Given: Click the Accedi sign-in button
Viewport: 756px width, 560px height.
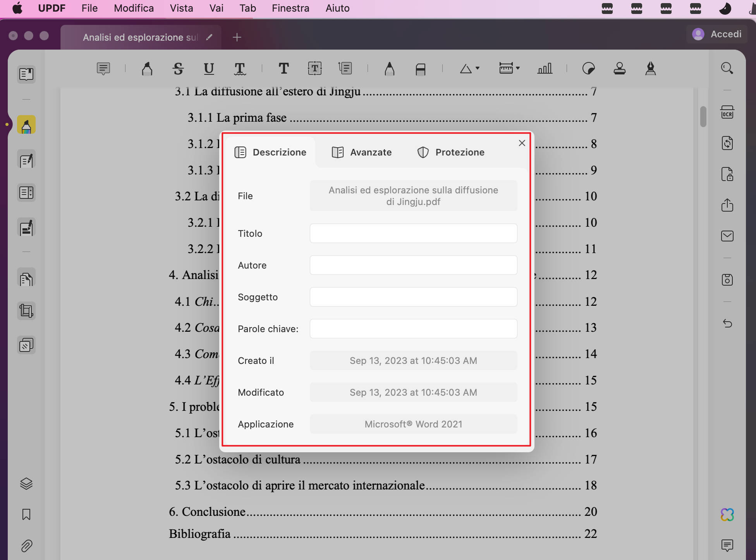Looking at the screenshot, I should click(x=718, y=34).
